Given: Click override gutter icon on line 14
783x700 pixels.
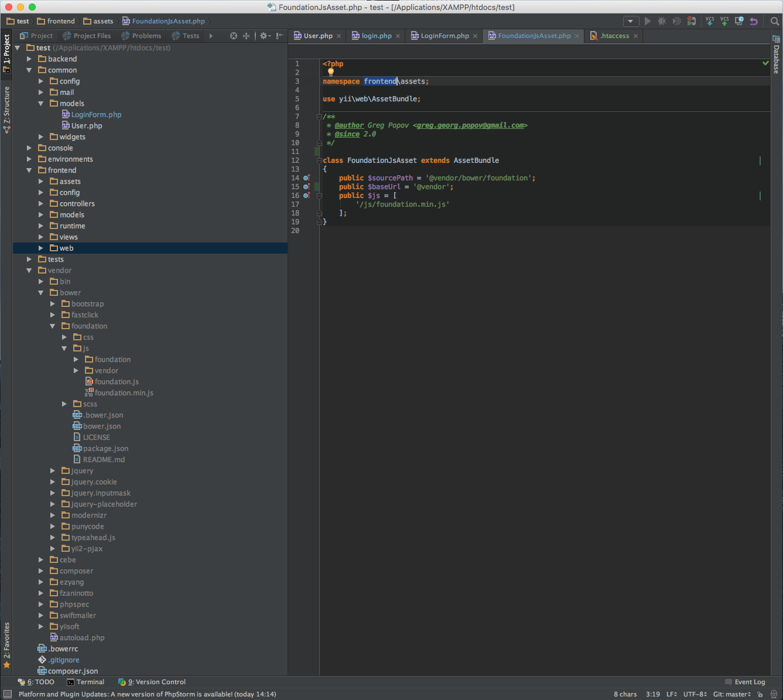Looking at the screenshot, I should (306, 178).
